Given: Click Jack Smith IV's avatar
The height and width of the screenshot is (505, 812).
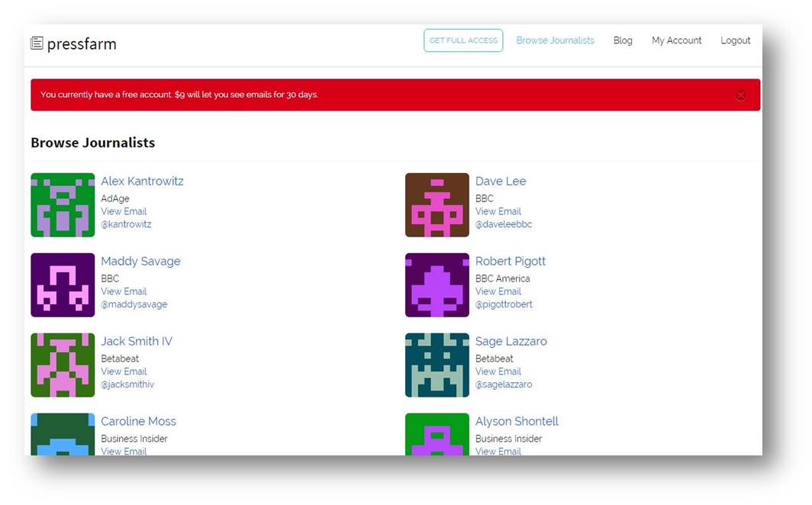Looking at the screenshot, I should (63, 365).
